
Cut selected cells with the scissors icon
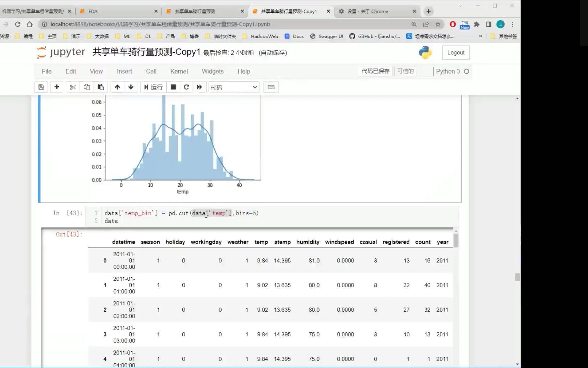[72, 87]
